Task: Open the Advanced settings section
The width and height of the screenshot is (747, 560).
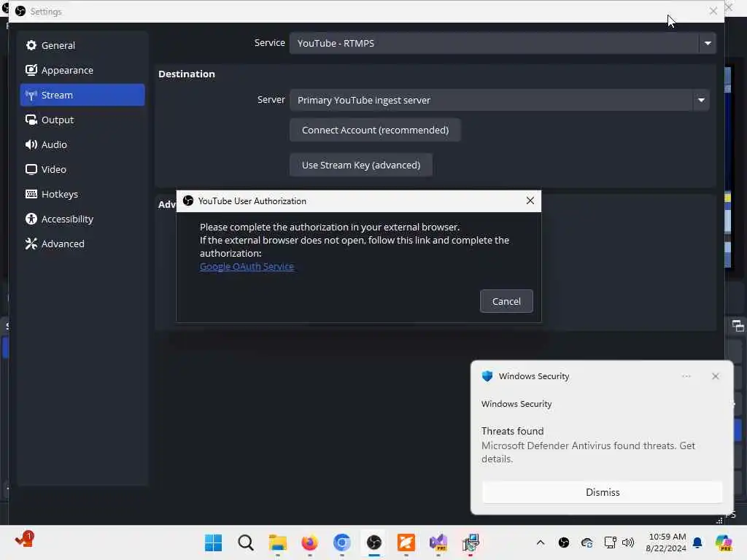Action: pyautogui.click(x=82, y=244)
